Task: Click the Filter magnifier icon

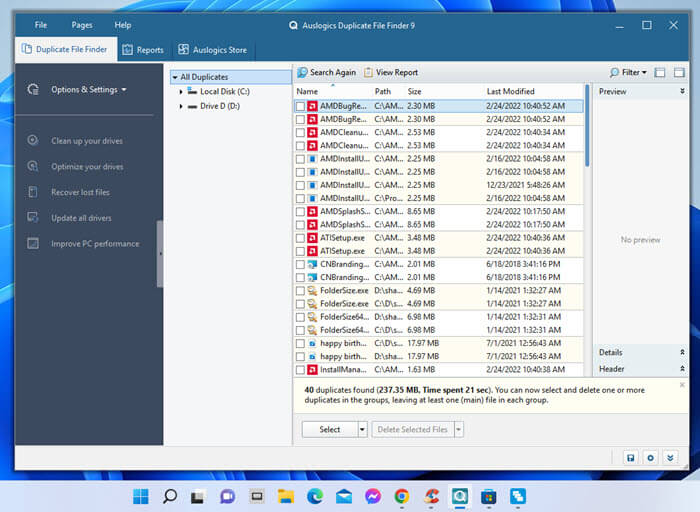Action: tap(614, 72)
